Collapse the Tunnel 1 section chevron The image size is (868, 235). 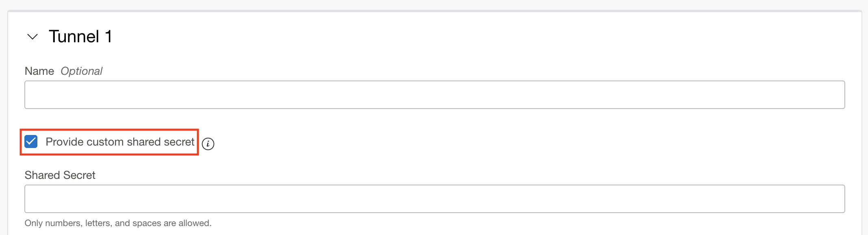click(33, 37)
